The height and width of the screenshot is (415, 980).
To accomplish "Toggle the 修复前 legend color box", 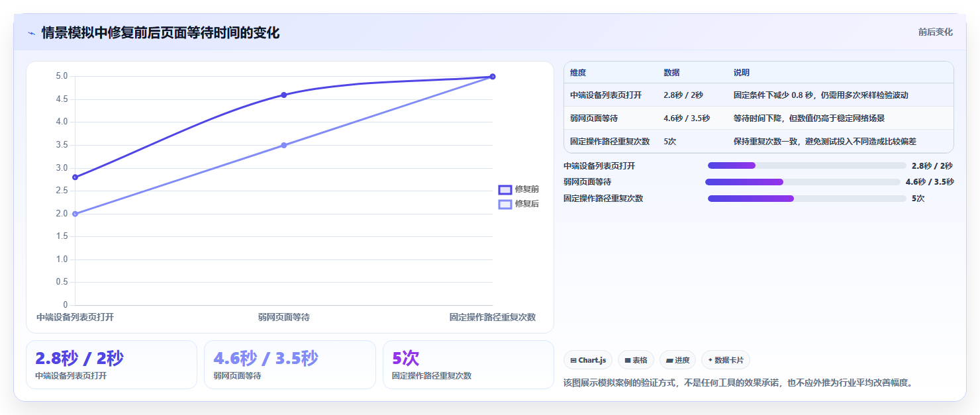I will click(x=505, y=189).
